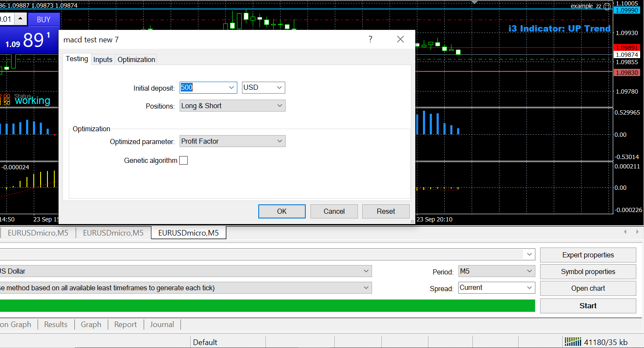Image resolution: width=644 pixels, height=348 pixels.
Task: Click the cyan 'working' status text on chart
Action: pyautogui.click(x=32, y=100)
